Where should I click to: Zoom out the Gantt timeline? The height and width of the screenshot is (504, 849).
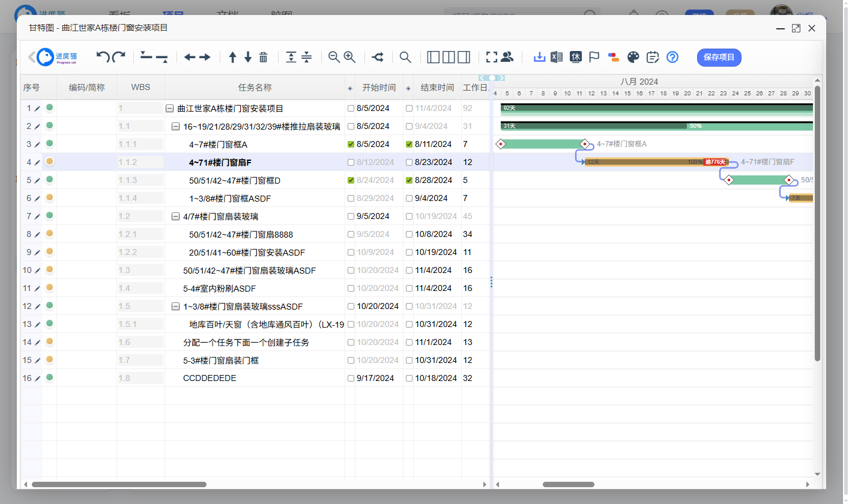click(x=334, y=57)
